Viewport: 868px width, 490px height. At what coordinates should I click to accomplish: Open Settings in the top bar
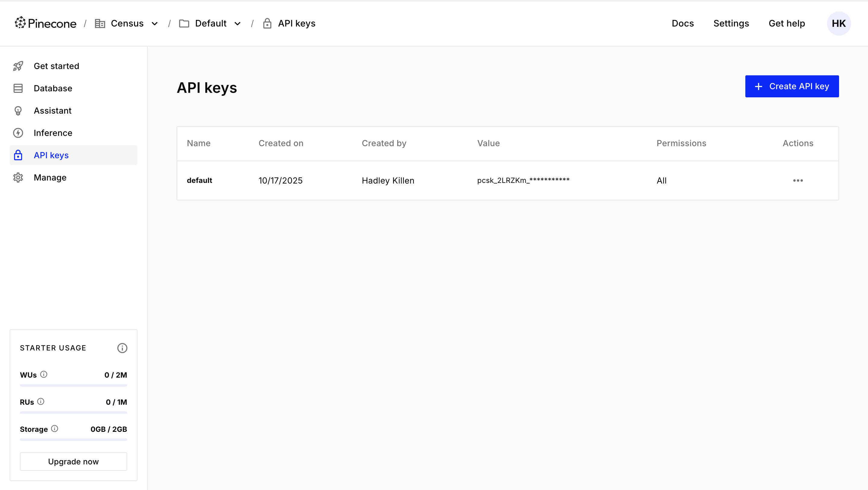tap(731, 23)
